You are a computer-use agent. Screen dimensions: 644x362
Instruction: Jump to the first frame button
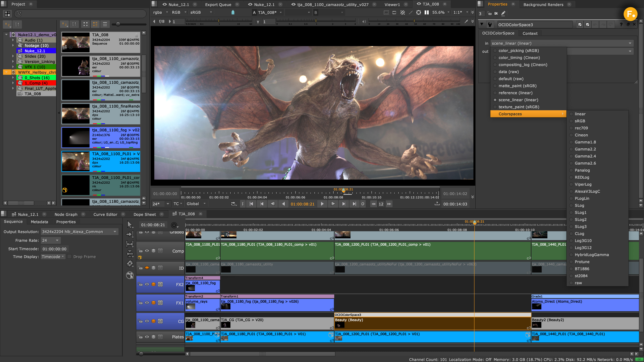point(251,204)
